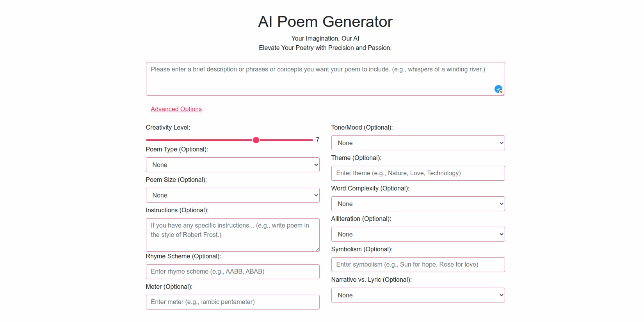Open the Tone/Mood dropdown
The image size is (644, 322).
[418, 143]
